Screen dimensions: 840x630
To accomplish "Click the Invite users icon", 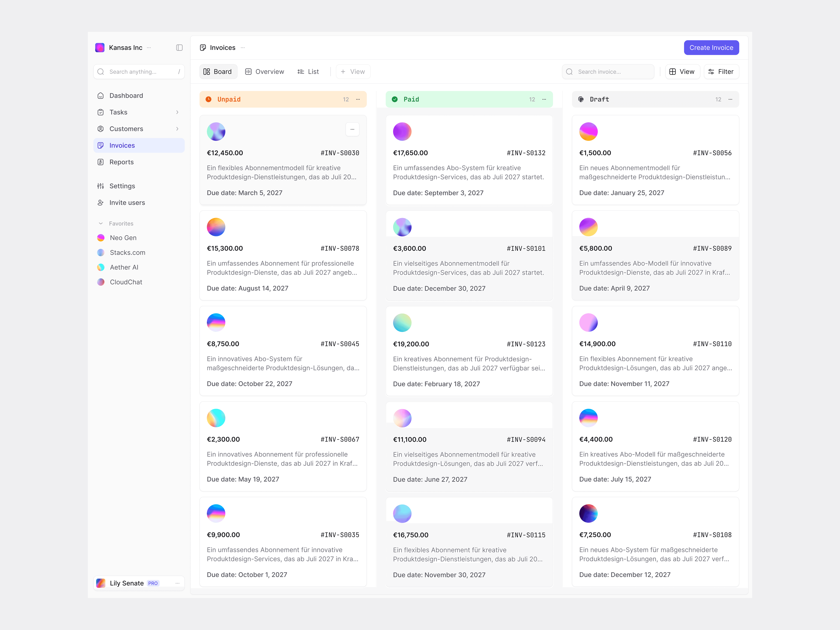I will pyautogui.click(x=101, y=203).
